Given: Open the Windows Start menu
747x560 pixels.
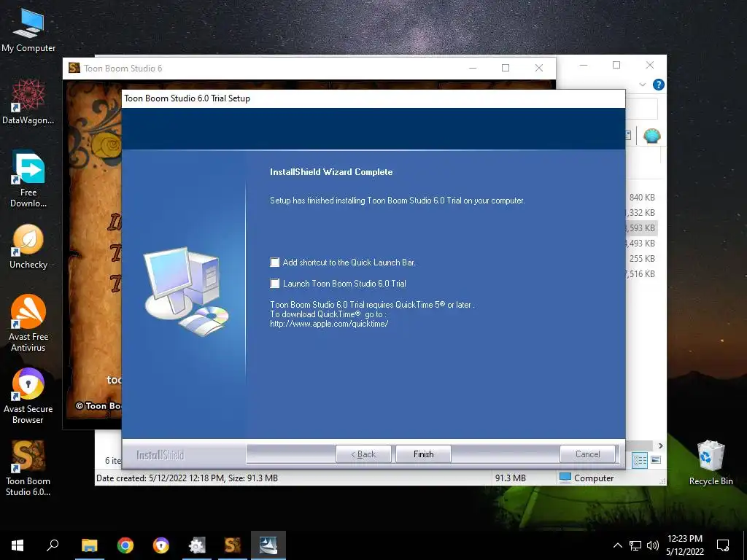Looking at the screenshot, I should (x=18, y=545).
